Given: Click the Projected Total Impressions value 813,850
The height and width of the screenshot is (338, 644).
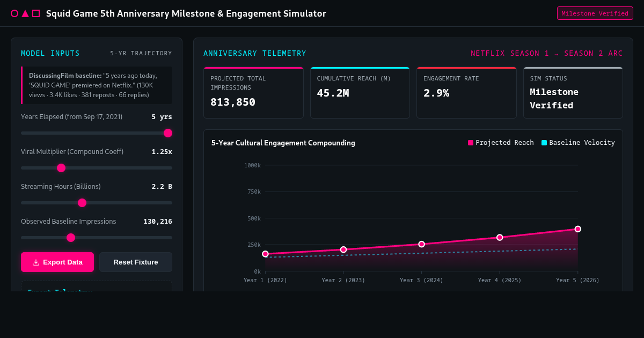Looking at the screenshot, I should (233, 102).
